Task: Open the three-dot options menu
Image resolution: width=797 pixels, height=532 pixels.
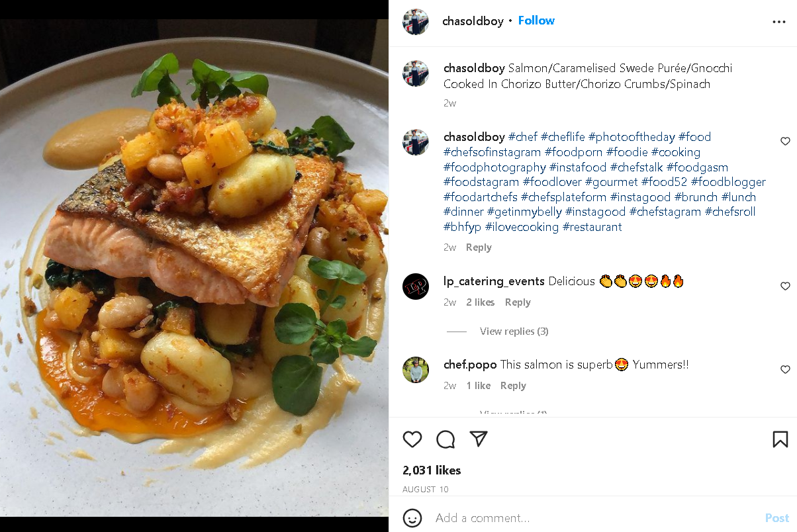Action: 779,22
